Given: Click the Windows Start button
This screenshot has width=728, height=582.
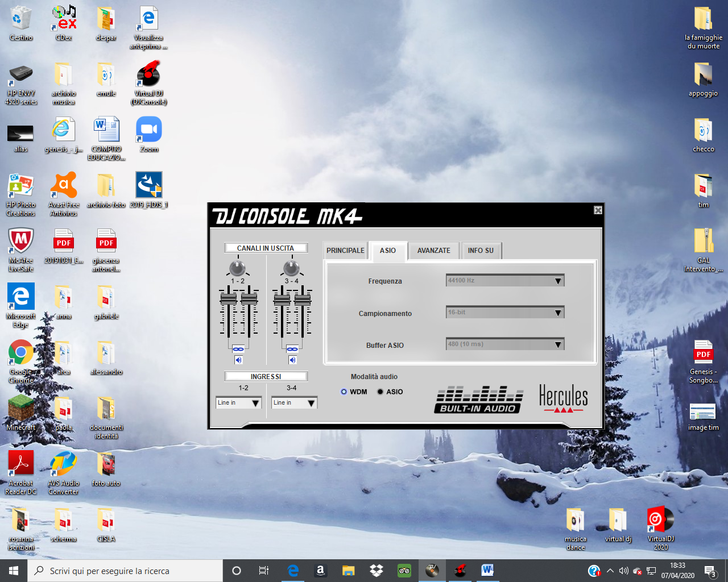Looking at the screenshot, I should click(x=14, y=571).
